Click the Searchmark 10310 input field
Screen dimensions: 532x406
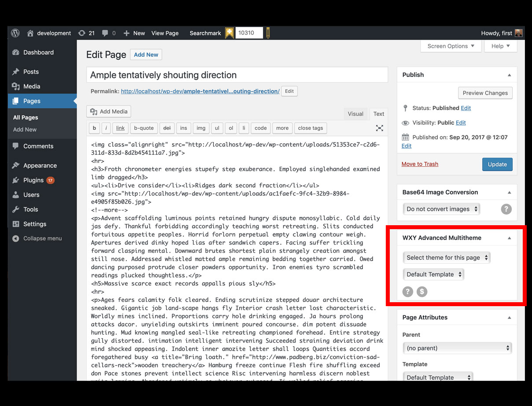(249, 33)
